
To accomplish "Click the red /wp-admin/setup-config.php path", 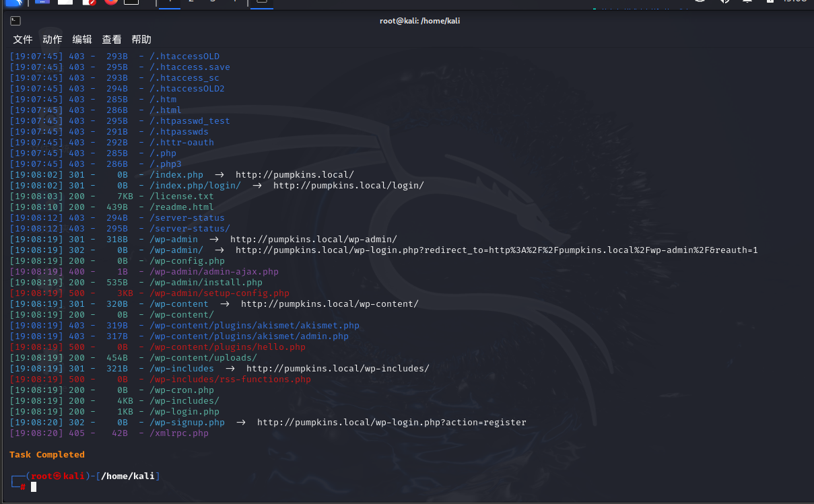I will 219,293.
